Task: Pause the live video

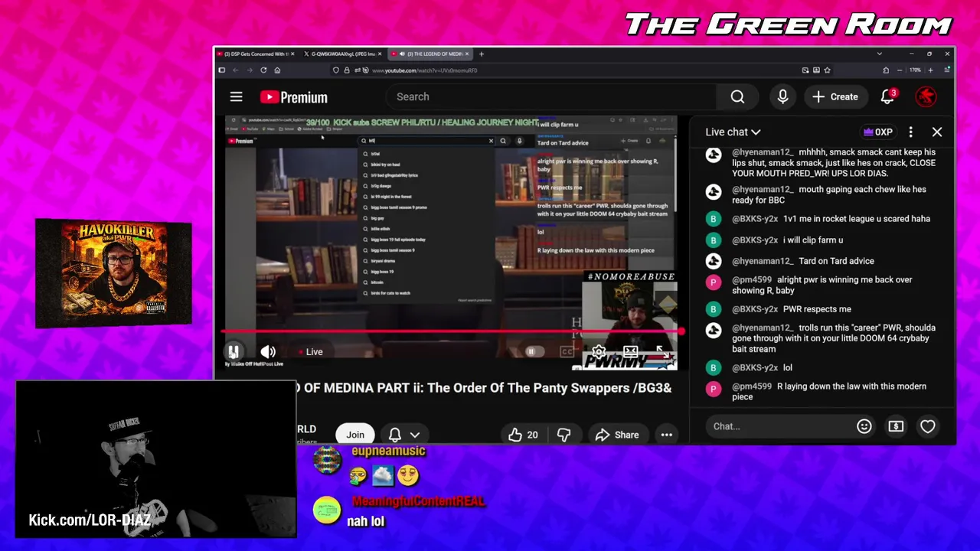Action: 234,351
